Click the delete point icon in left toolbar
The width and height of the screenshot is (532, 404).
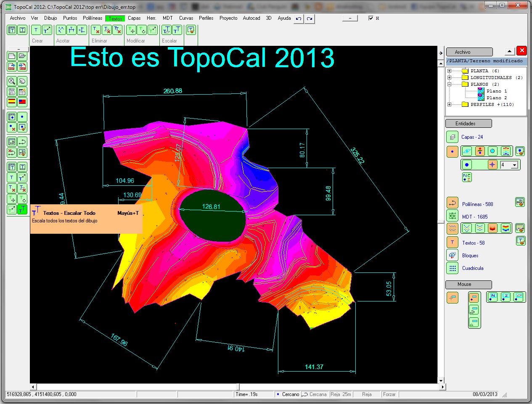click(x=12, y=127)
